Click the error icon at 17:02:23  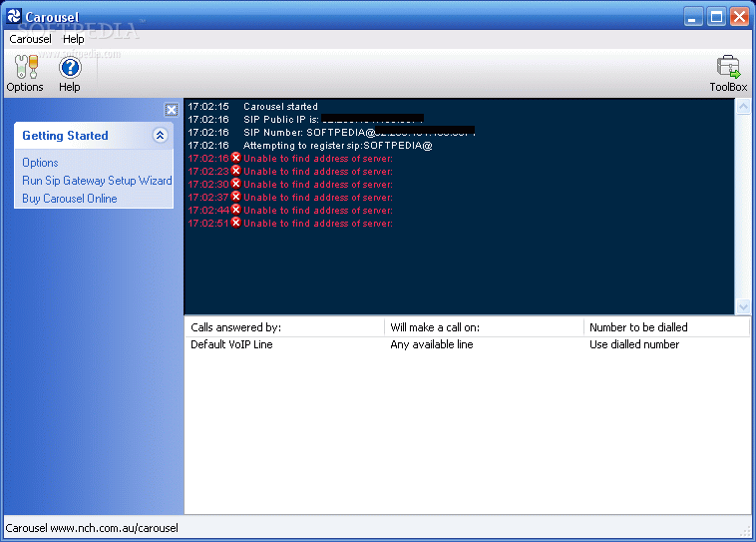[x=235, y=171]
